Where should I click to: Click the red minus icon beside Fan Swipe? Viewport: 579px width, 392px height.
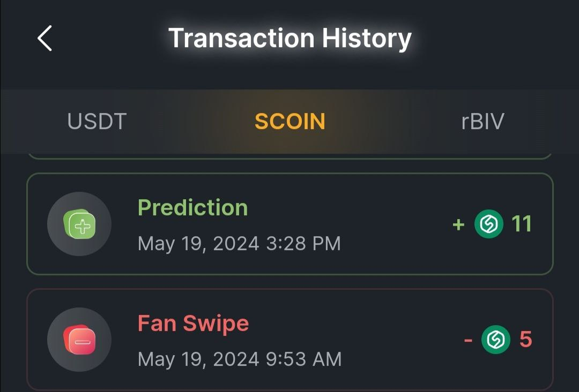pyautogui.click(x=79, y=340)
